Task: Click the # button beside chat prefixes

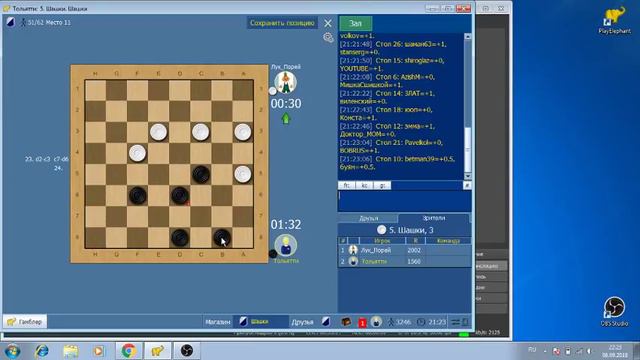Action: [467, 186]
